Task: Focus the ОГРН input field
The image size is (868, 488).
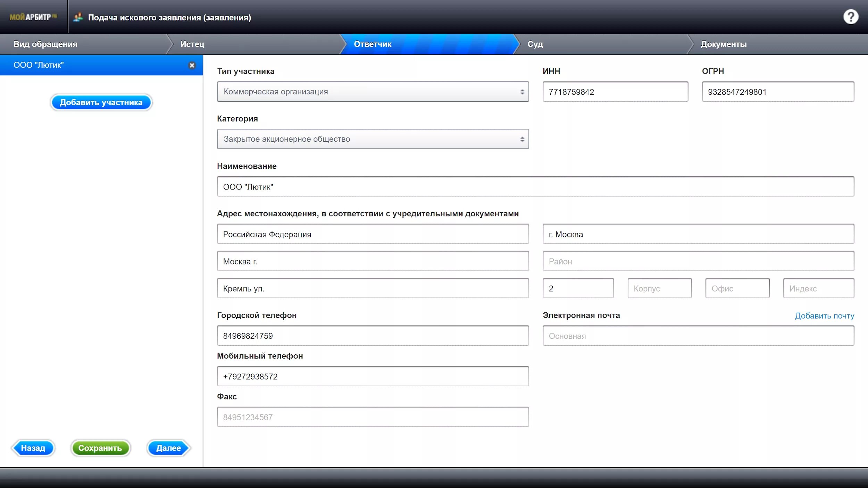Action: coord(777,92)
